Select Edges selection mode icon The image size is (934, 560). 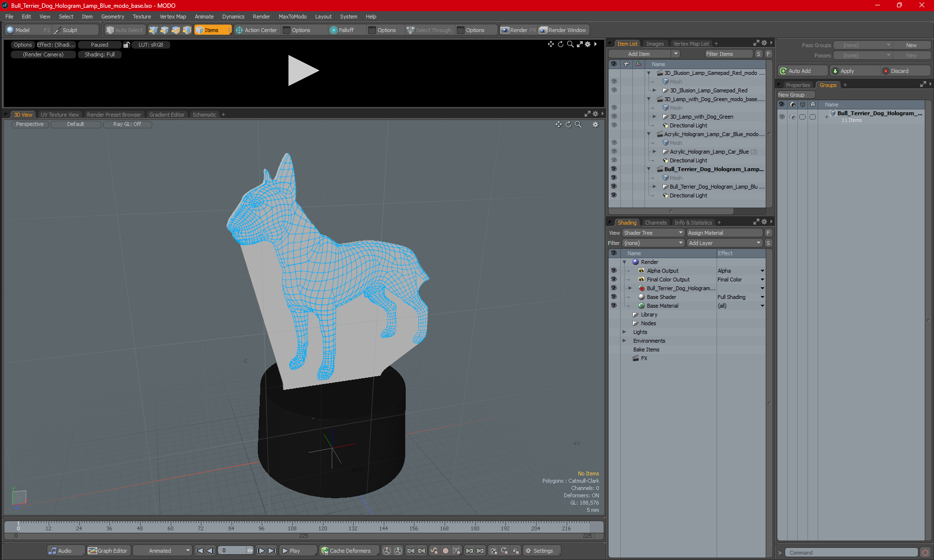click(x=164, y=30)
